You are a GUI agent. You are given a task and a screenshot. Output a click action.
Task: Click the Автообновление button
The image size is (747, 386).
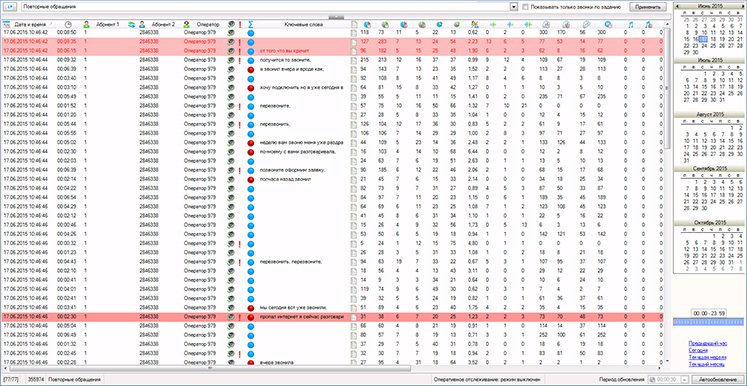coord(717,379)
